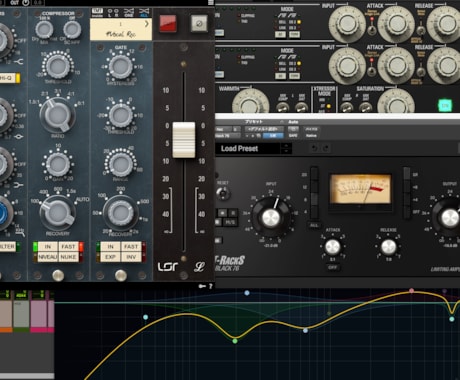Click the compressor RATIO knob

tap(57, 115)
